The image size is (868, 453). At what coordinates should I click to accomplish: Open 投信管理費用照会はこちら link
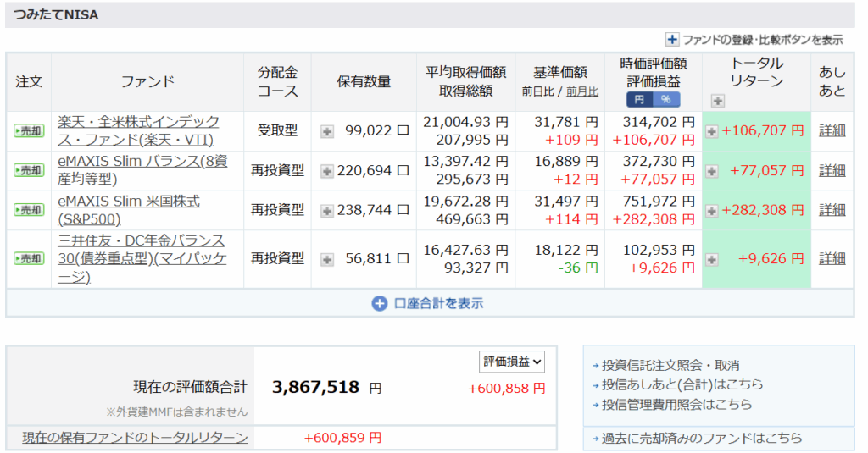click(676, 405)
